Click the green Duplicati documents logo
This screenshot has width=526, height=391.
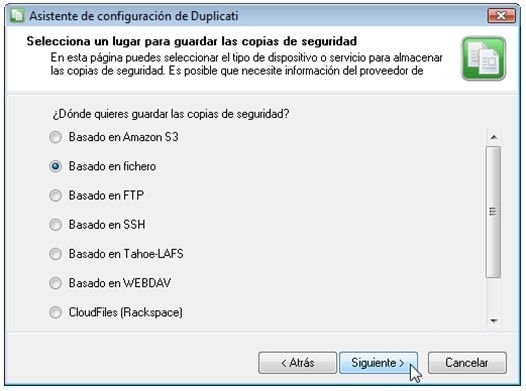point(484,59)
